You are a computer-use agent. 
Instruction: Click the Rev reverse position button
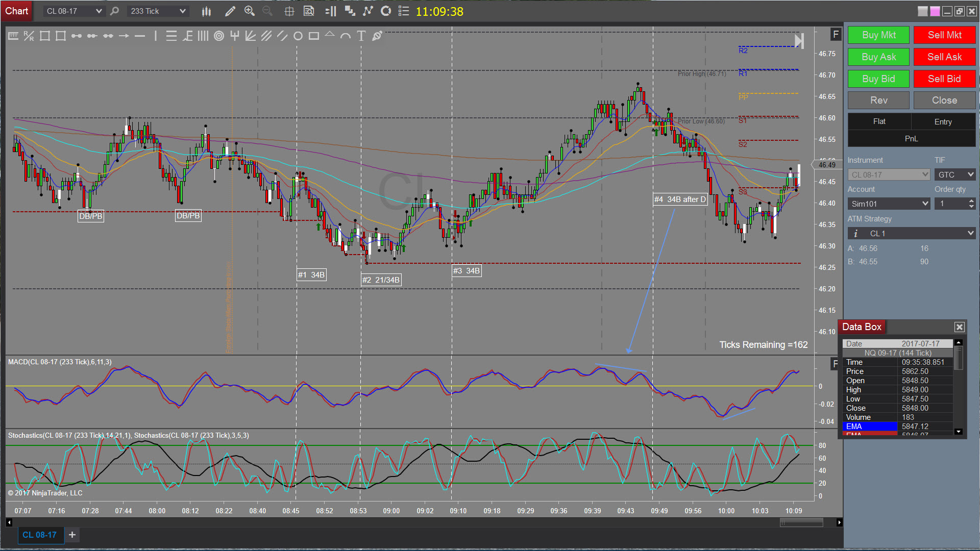878,101
